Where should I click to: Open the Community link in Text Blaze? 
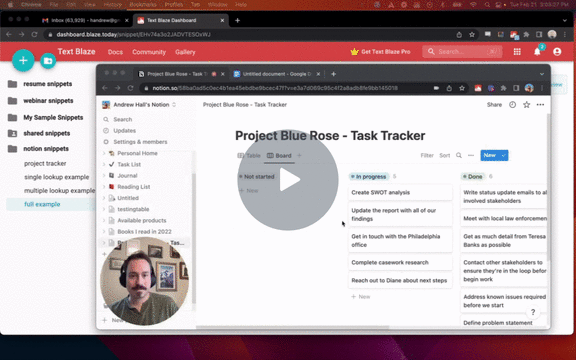click(149, 52)
